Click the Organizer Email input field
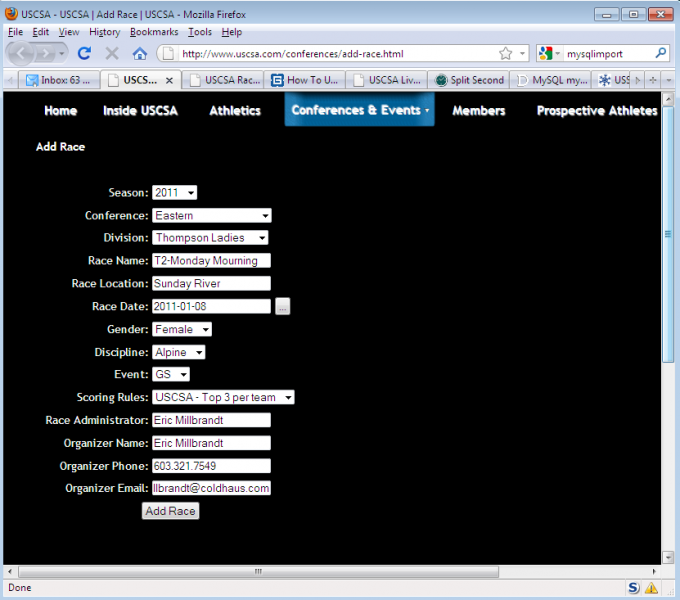The height and width of the screenshot is (600, 680). click(x=211, y=488)
